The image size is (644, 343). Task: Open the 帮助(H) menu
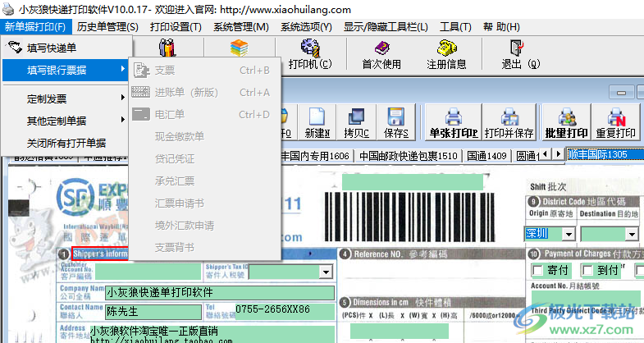[501, 27]
